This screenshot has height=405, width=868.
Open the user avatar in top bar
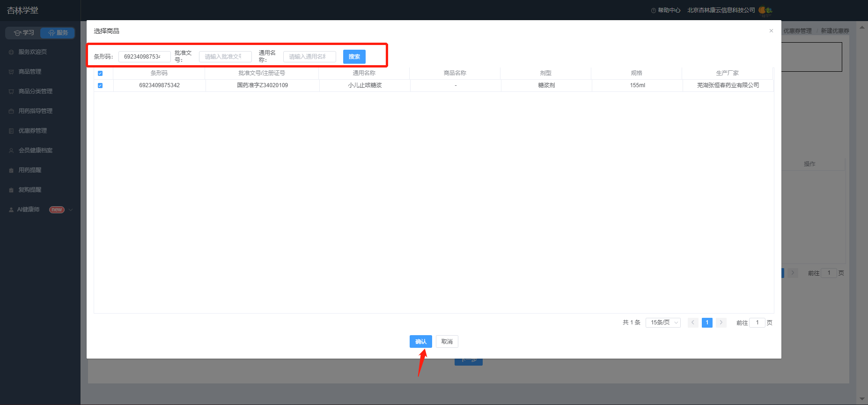click(x=765, y=10)
